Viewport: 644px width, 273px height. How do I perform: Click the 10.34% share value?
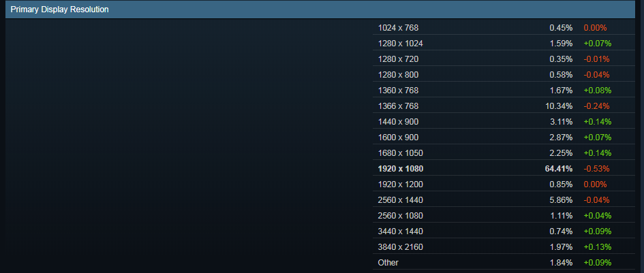(x=558, y=106)
